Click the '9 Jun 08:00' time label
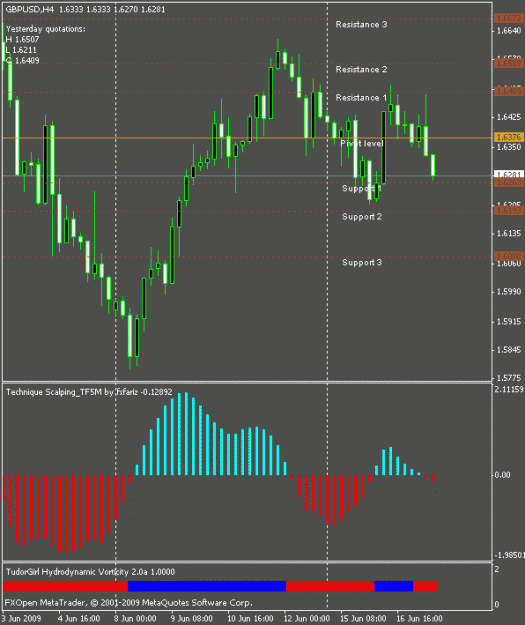This screenshot has width=525, height=625. [191, 619]
